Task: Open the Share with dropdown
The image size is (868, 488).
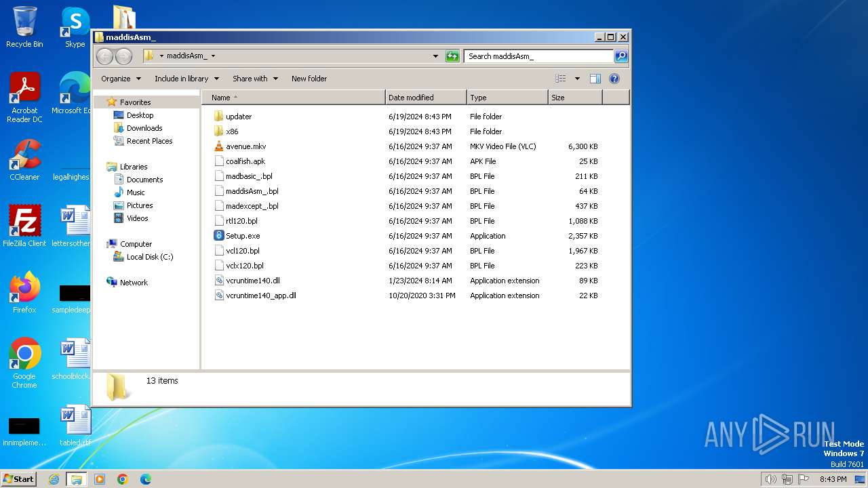Action: pyautogui.click(x=255, y=79)
